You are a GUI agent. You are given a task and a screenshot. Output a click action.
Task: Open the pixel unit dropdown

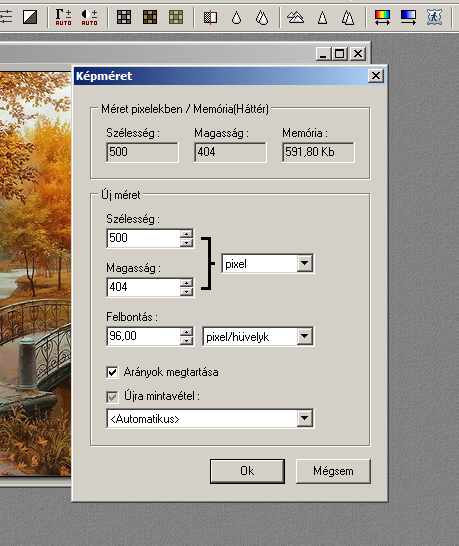[x=267, y=264]
